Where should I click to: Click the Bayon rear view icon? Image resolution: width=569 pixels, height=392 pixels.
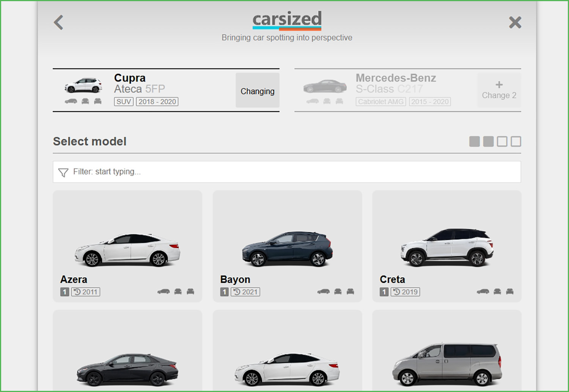pyautogui.click(x=351, y=292)
